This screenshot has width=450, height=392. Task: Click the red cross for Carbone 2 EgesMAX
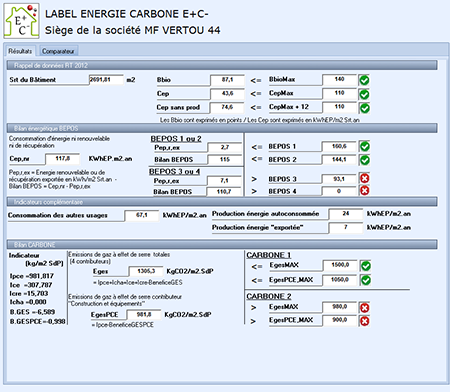pyautogui.click(x=365, y=308)
